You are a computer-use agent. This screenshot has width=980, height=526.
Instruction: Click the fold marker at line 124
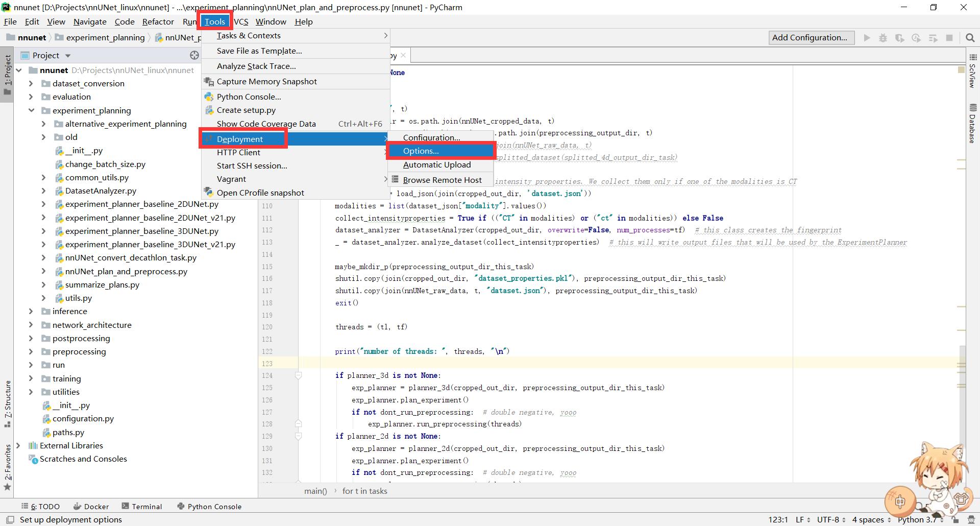point(298,375)
